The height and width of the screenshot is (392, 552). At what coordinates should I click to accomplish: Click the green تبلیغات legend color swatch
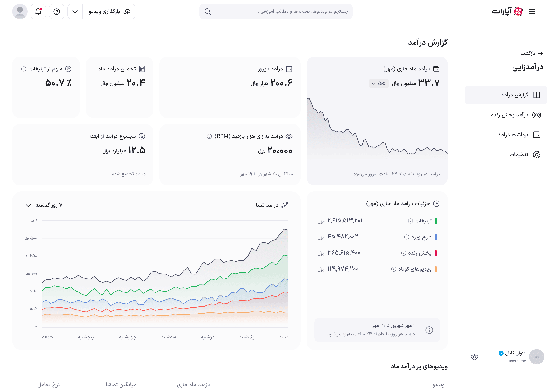pos(436,221)
